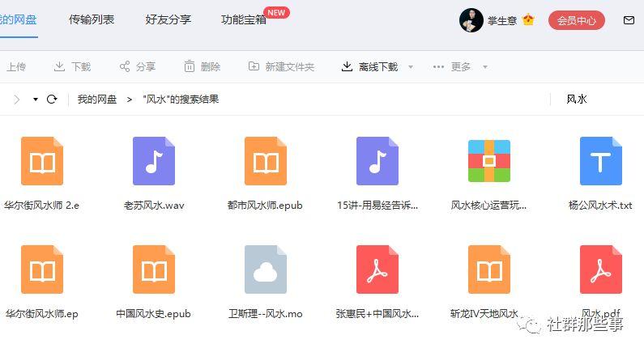This screenshot has width=644, height=352.
Task: Switch to the 好友分享 tab
Action: [x=168, y=19]
